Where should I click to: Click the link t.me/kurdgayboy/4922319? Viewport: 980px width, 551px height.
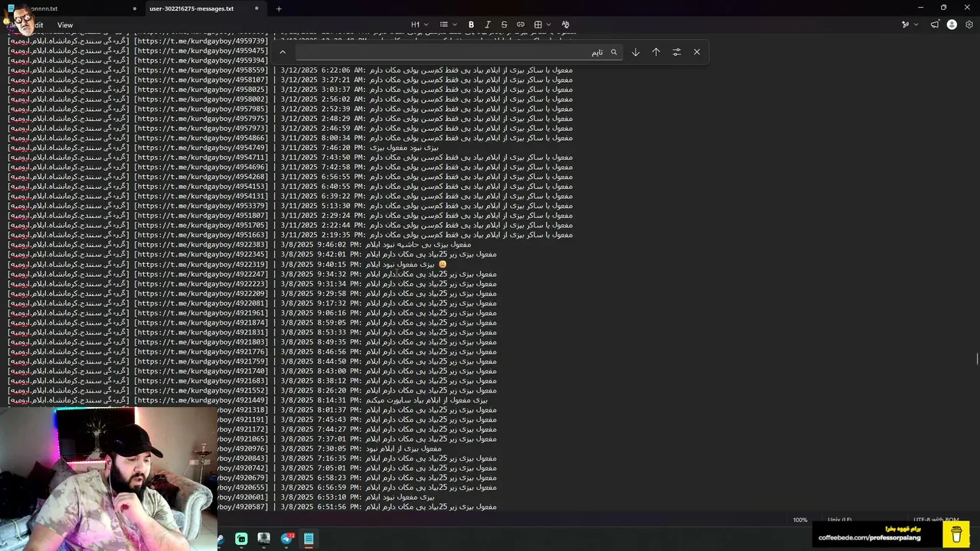tap(202, 264)
